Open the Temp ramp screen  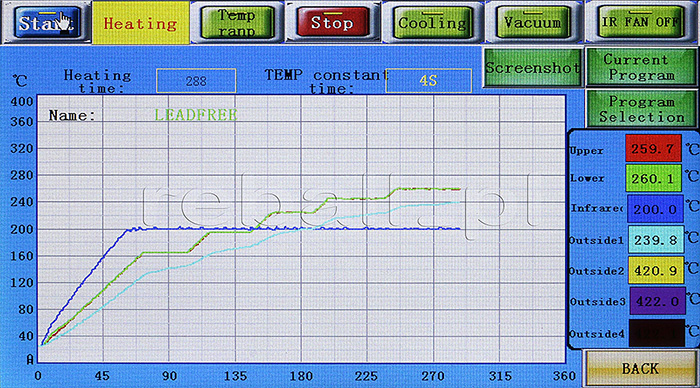coord(237,22)
